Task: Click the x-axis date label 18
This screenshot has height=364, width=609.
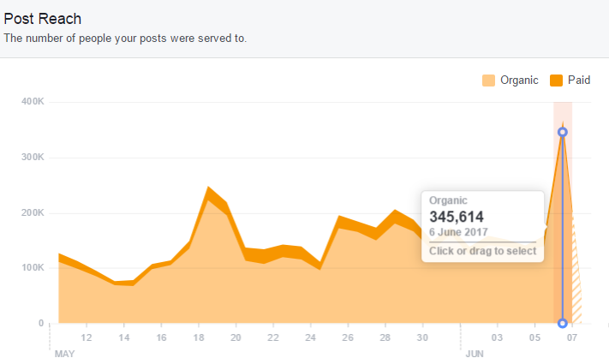Action: (198, 337)
